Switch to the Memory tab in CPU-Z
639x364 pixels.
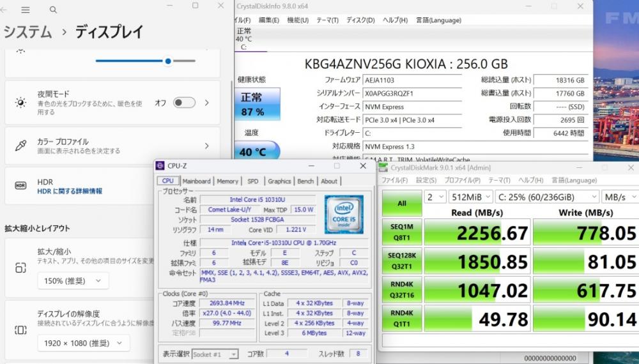point(227,181)
